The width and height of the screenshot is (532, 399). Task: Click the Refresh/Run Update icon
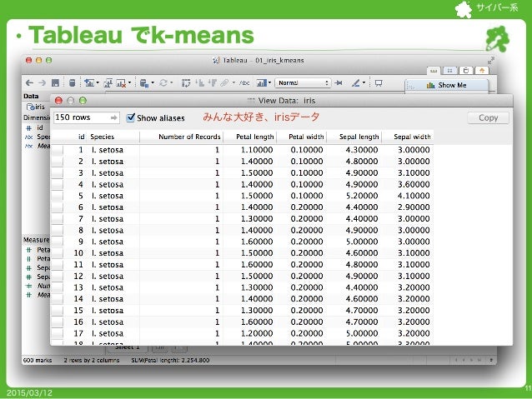tap(163, 82)
